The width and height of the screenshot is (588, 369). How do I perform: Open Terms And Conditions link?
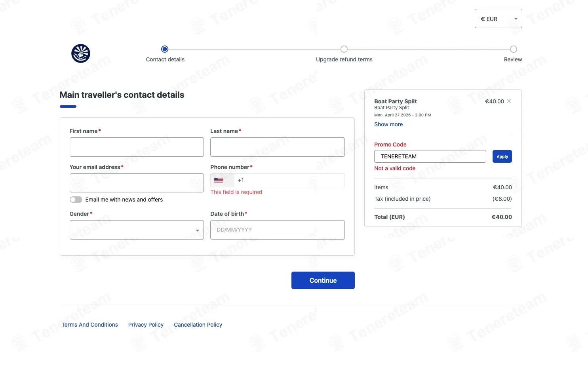click(x=90, y=325)
